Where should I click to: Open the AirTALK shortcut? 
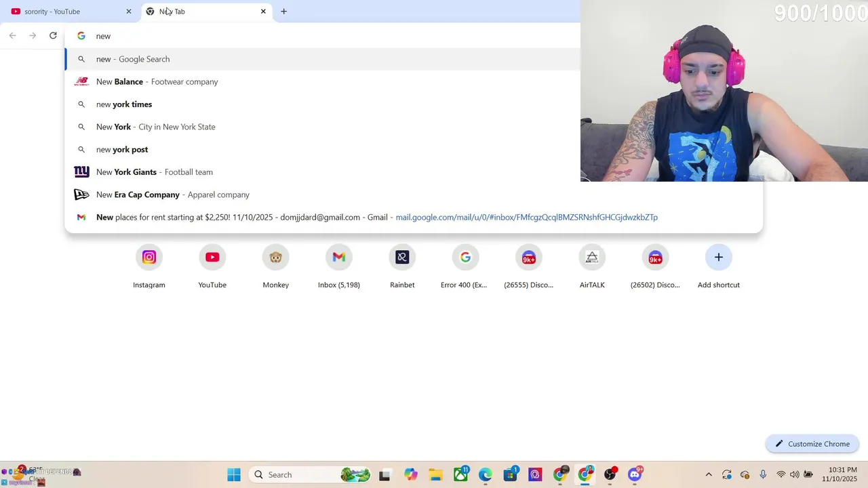point(592,267)
